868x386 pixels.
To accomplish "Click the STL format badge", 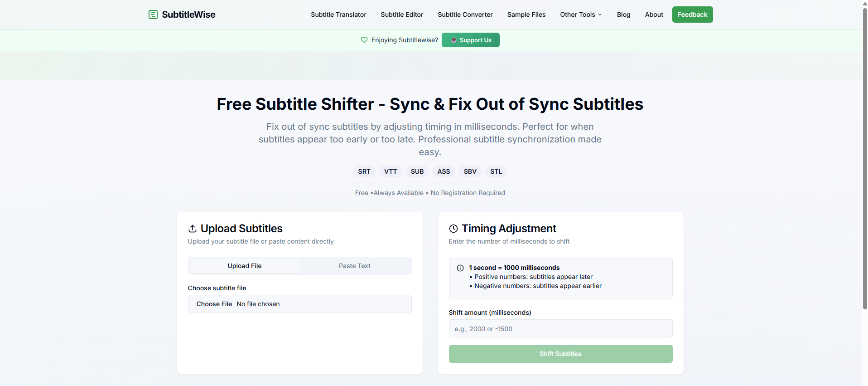I will pos(496,171).
